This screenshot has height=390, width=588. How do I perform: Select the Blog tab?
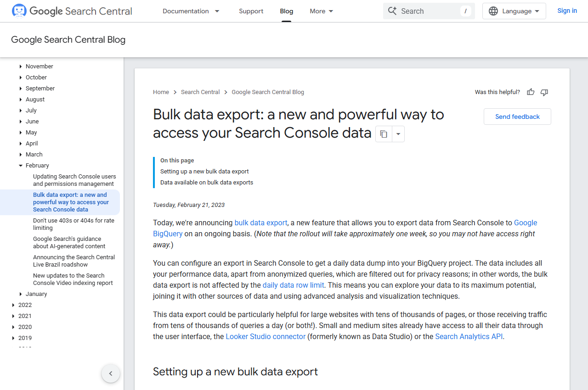[287, 11]
